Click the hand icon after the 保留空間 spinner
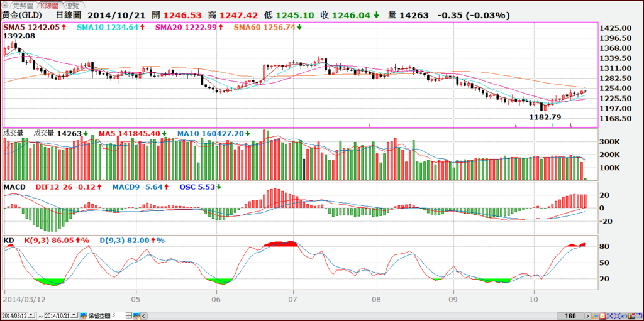The image size is (644, 321). [x=136, y=316]
